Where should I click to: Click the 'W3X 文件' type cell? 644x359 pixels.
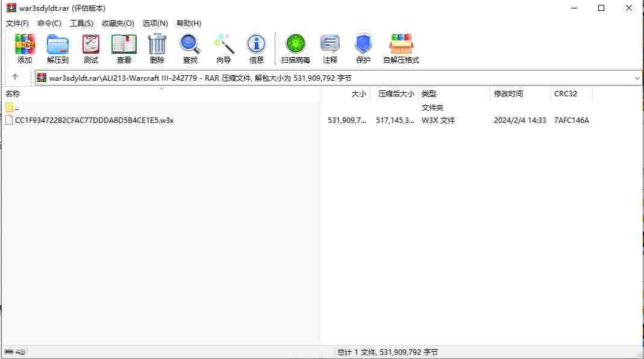(x=438, y=120)
